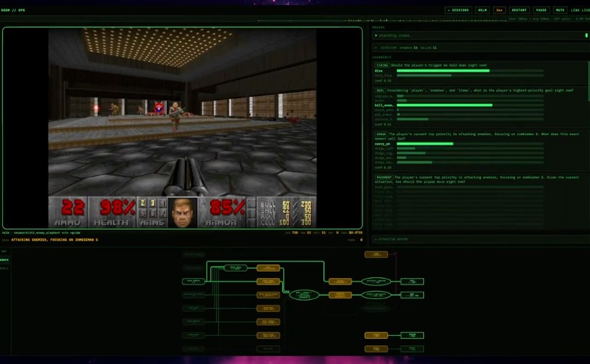
Task: Click the standing orders input field
Action: (480, 35)
